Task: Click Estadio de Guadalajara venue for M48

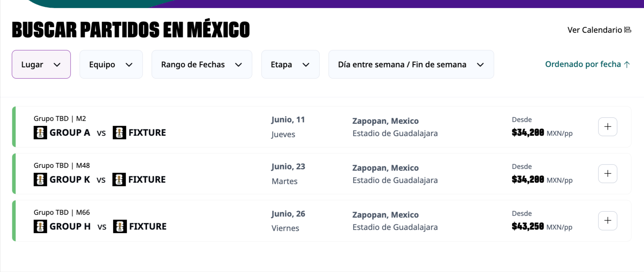Action: [395, 180]
